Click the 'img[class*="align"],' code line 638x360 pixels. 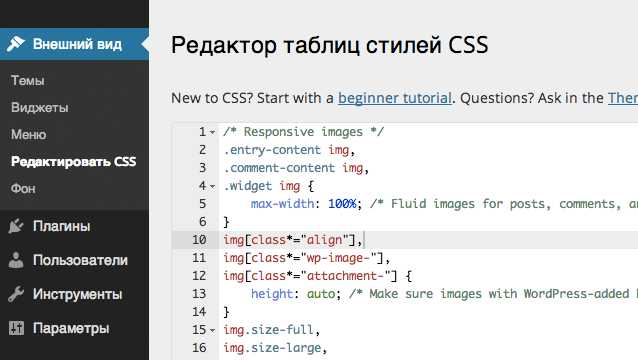pyautogui.click(x=293, y=240)
